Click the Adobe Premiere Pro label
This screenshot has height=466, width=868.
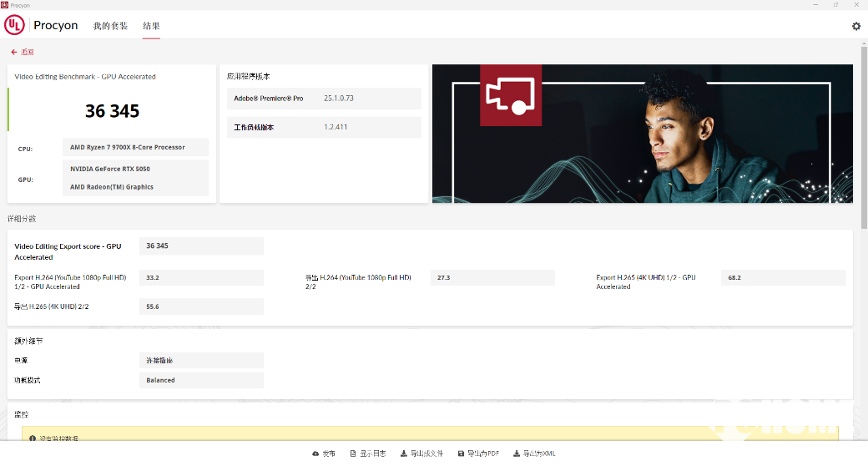coord(269,99)
